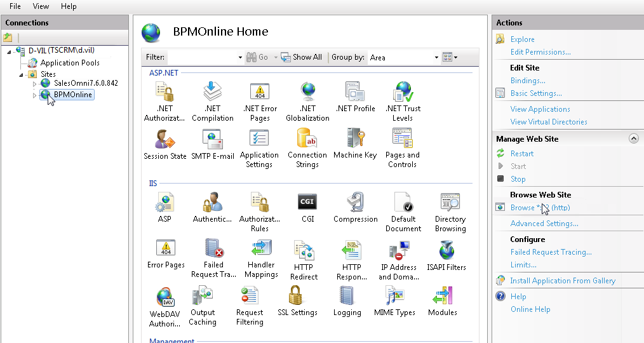Open the .NET Authorization Rules feature

coord(164,101)
